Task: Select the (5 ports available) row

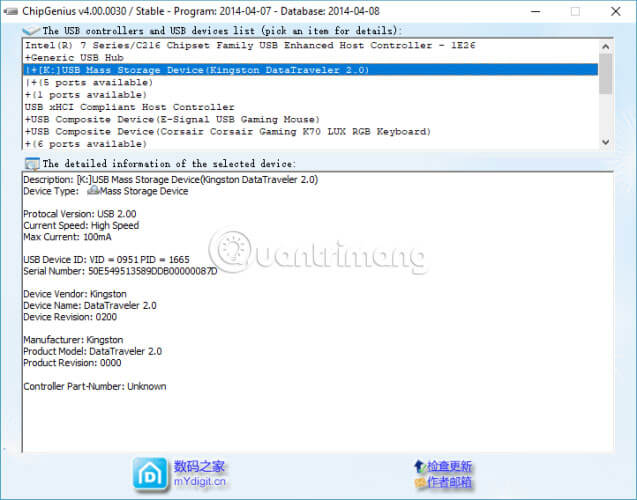Action: coord(310,82)
